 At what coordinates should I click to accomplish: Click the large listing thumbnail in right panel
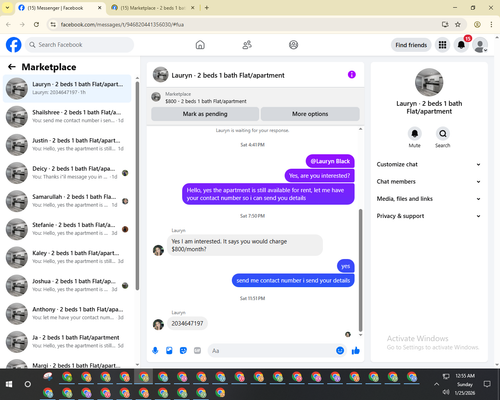429,82
